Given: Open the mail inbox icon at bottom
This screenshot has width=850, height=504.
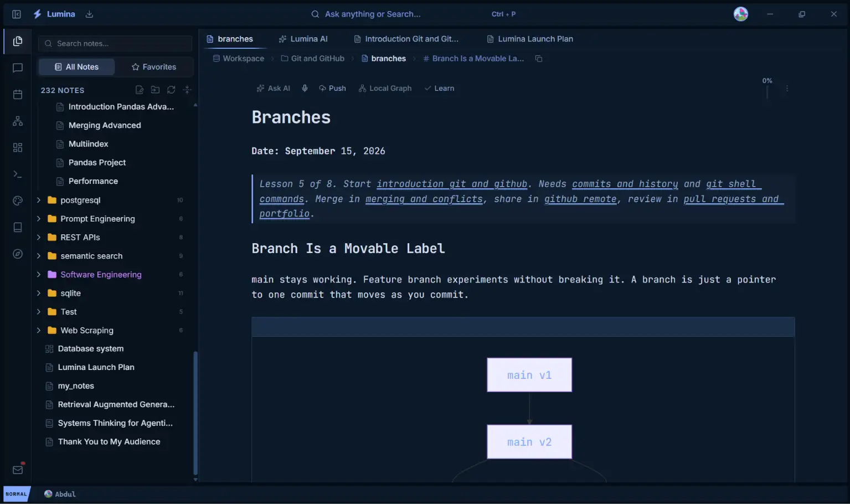Looking at the screenshot, I should [18, 470].
